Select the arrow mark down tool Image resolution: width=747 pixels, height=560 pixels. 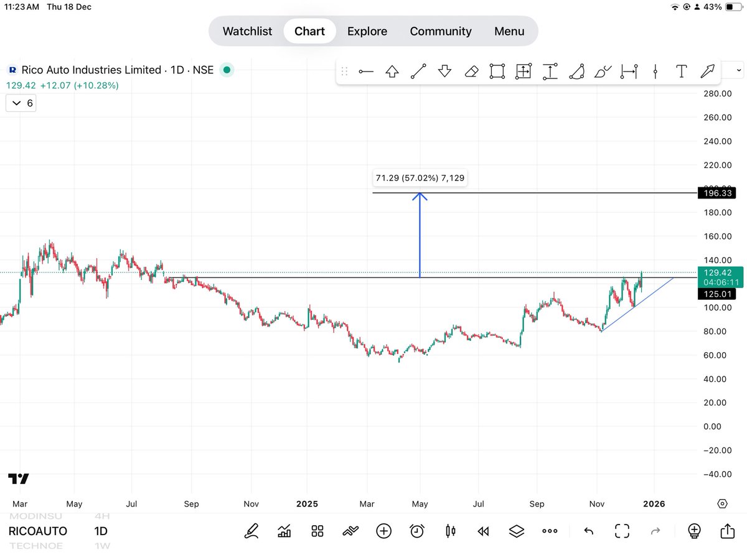(x=444, y=72)
